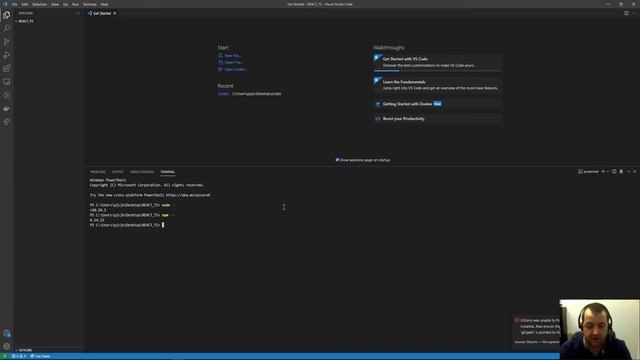640x360 pixels.
Task: Open the Help menu
Action: pyautogui.click(x=104, y=4)
